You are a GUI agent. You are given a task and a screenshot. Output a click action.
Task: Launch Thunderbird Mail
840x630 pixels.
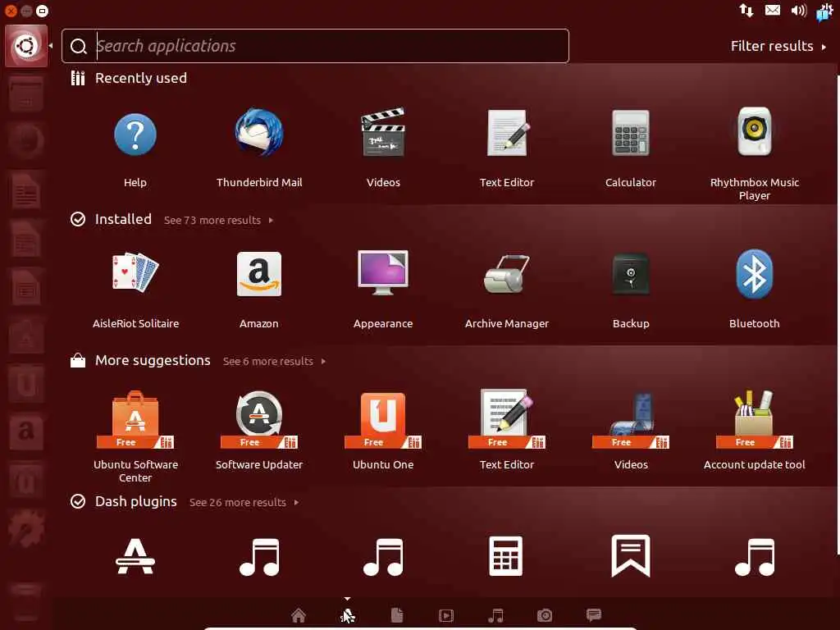tap(259, 133)
